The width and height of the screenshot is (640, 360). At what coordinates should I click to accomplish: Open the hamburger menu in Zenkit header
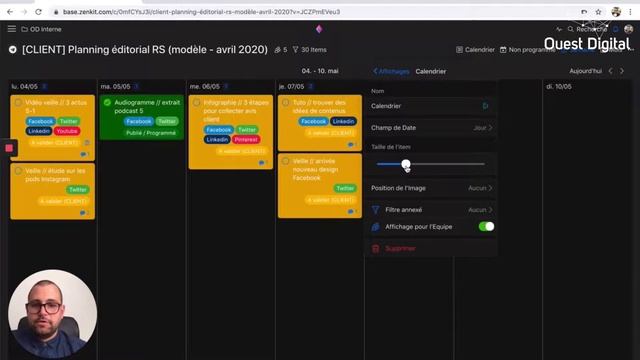pos(11,29)
